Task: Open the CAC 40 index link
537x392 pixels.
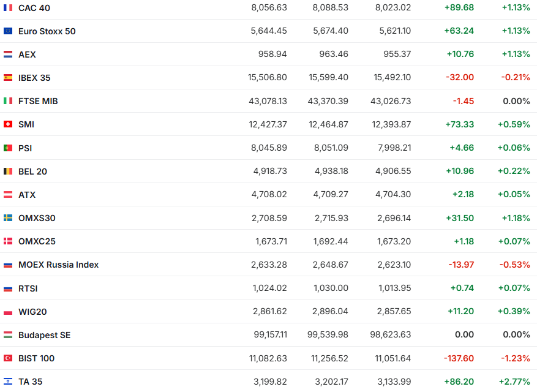Action: (x=34, y=8)
